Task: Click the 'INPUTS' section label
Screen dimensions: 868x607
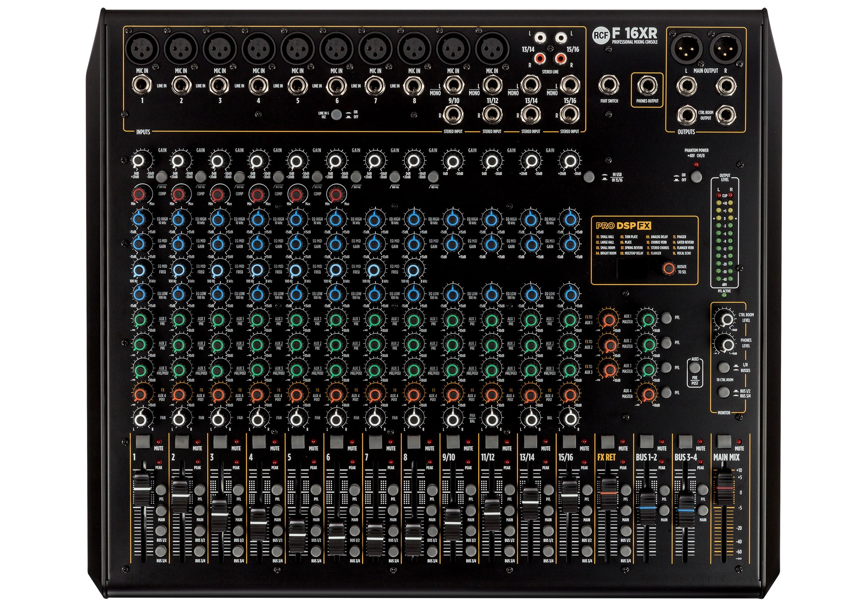Action: click(x=143, y=132)
